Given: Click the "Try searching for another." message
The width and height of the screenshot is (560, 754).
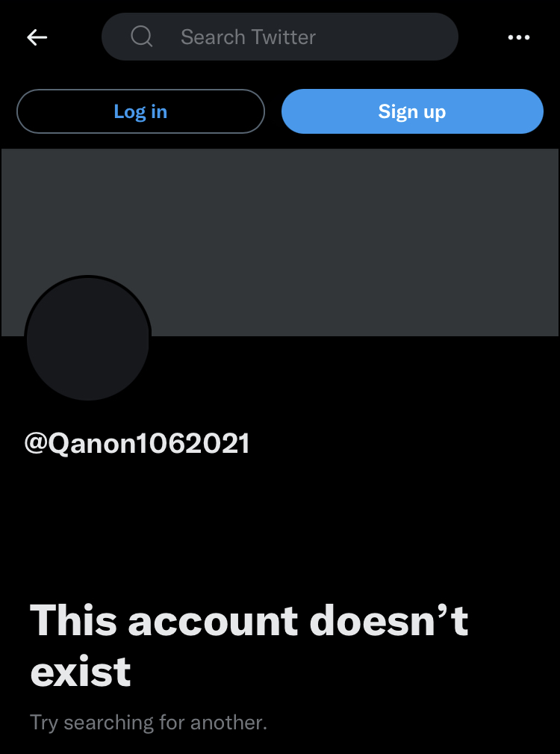Looking at the screenshot, I should click(149, 723).
